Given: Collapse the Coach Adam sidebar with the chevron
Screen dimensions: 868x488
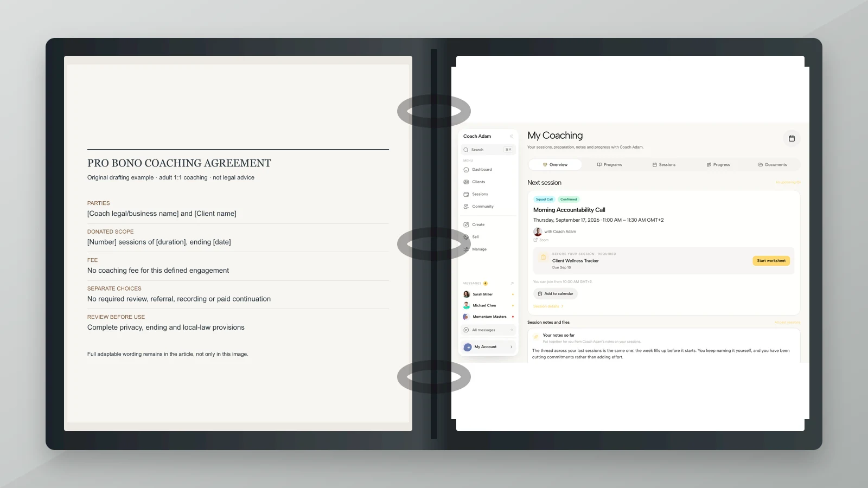Looking at the screenshot, I should tap(511, 136).
